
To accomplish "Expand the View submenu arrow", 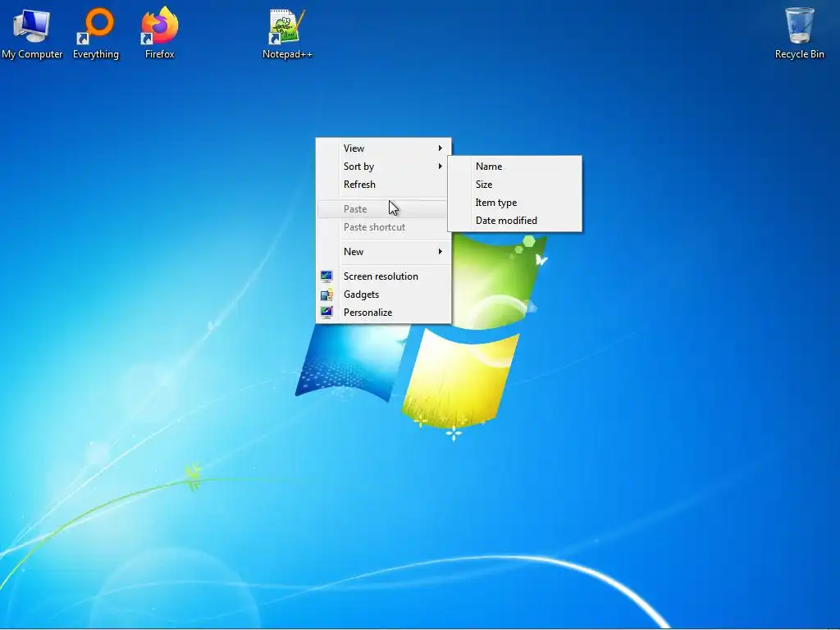I will tap(441, 148).
